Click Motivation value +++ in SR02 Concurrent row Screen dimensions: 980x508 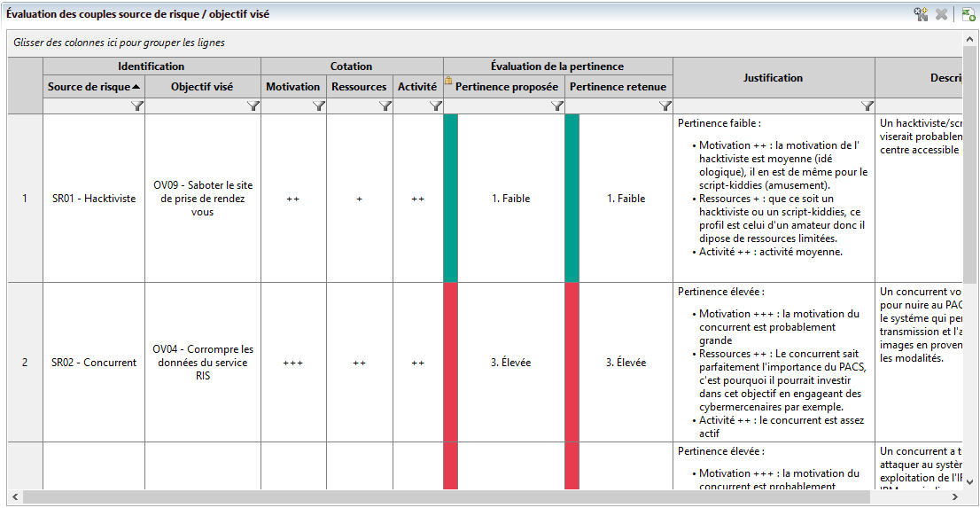[x=293, y=363]
